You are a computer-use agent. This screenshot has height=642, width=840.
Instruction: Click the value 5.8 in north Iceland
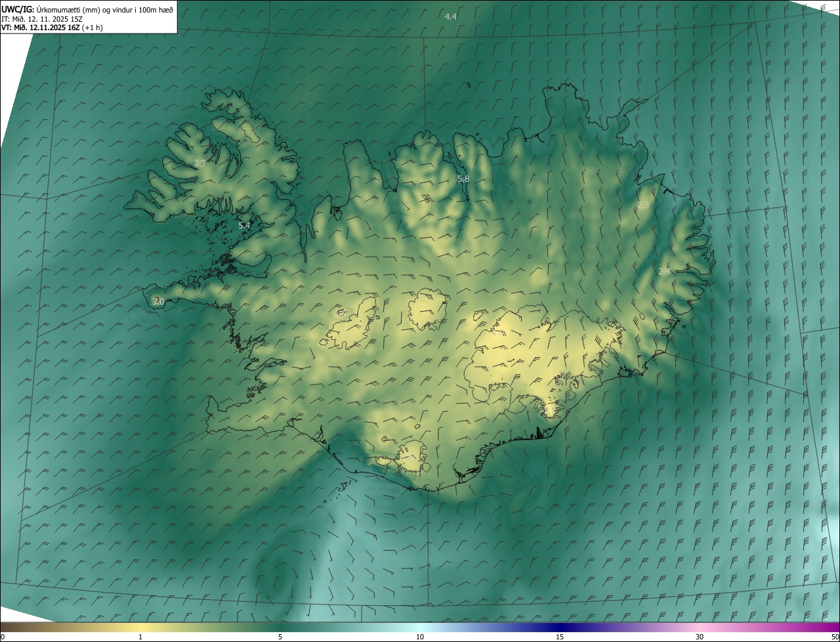pos(463,179)
